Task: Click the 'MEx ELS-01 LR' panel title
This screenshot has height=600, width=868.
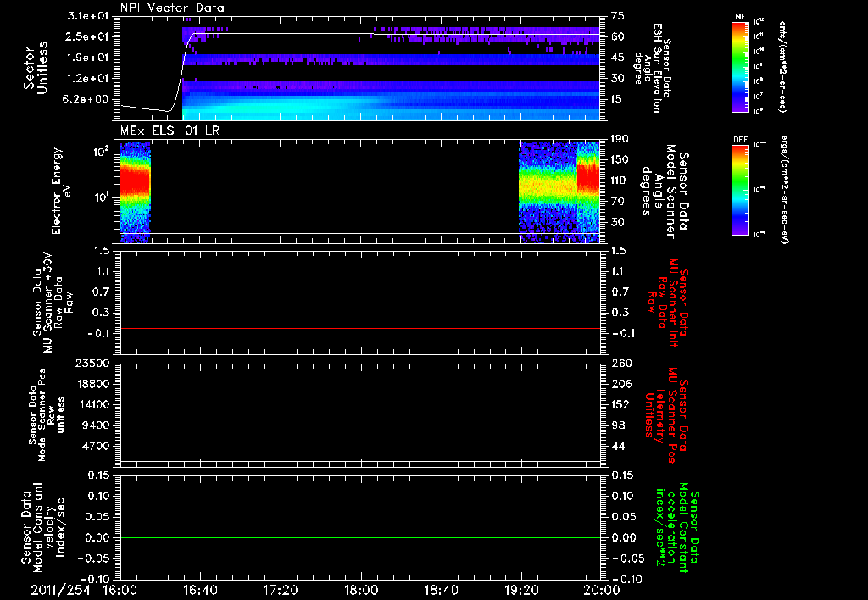Action: pos(169,131)
